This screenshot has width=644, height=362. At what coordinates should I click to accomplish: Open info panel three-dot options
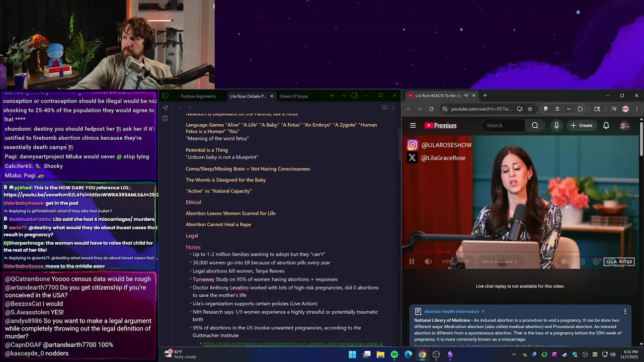[625, 312]
